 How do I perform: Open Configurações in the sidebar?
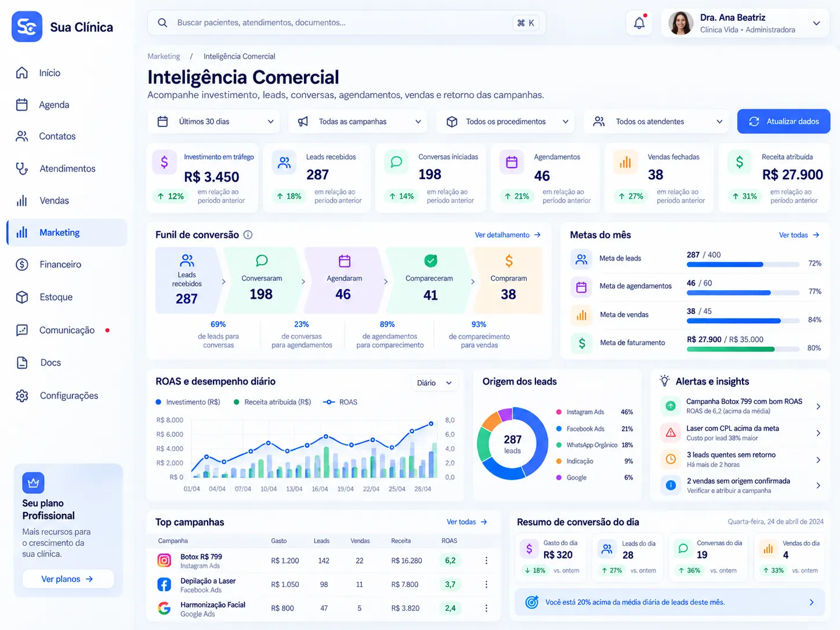[67, 396]
